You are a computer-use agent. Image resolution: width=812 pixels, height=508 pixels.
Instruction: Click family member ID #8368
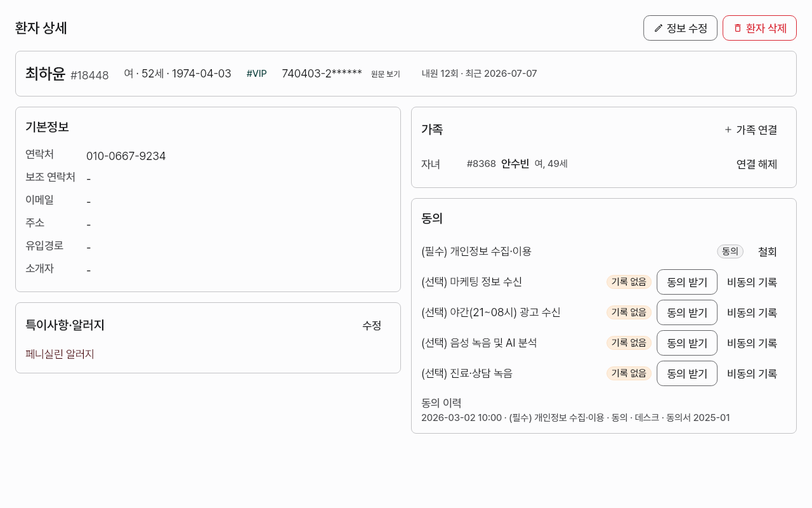pyautogui.click(x=481, y=164)
